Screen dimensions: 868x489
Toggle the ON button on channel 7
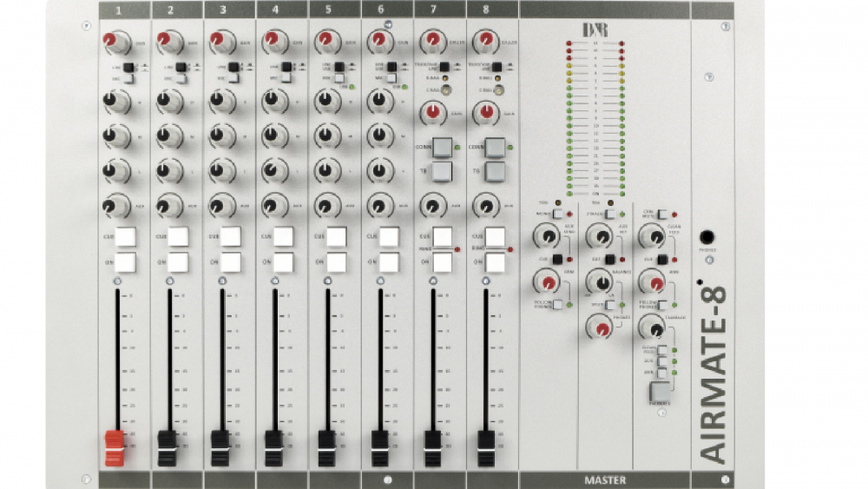[442, 262]
